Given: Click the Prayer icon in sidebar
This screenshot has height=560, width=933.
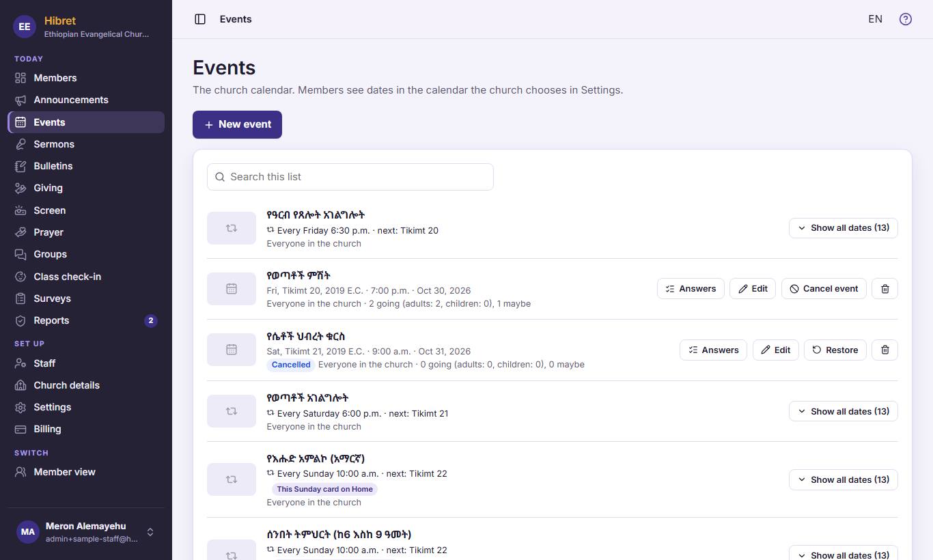Looking at the screenshot, I should coord(20,232).
